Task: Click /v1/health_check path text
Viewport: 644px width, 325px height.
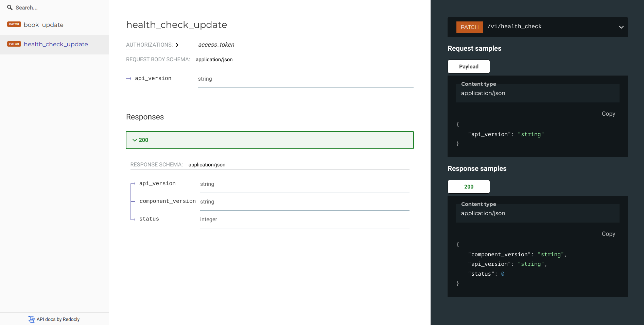Action: [514, 27]
